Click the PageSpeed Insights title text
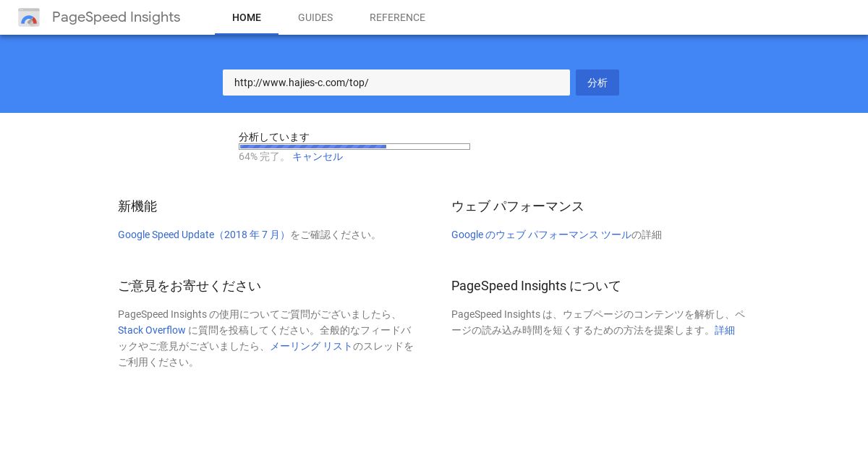Screen dimensions: 868x456 (116, 17)
